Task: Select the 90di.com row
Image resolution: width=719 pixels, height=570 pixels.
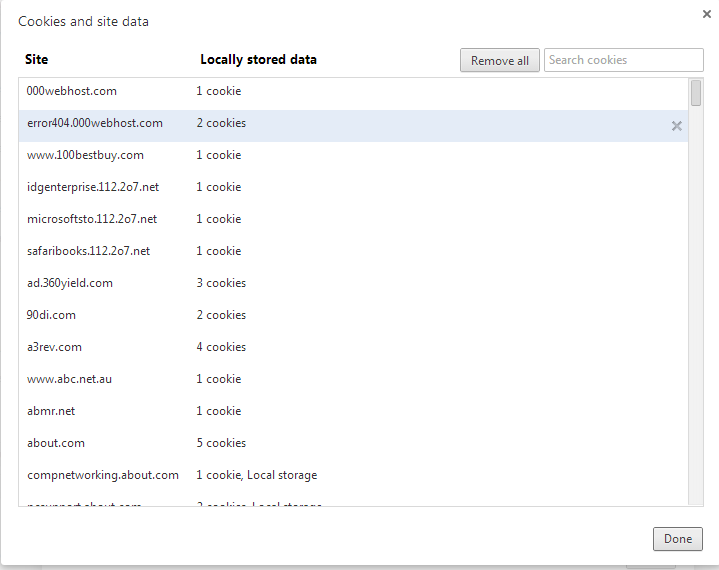Action: point(353,318)
